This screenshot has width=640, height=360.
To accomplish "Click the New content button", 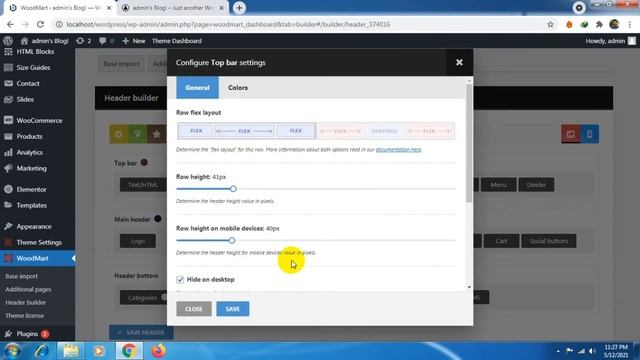I will (x=134, y=41).
